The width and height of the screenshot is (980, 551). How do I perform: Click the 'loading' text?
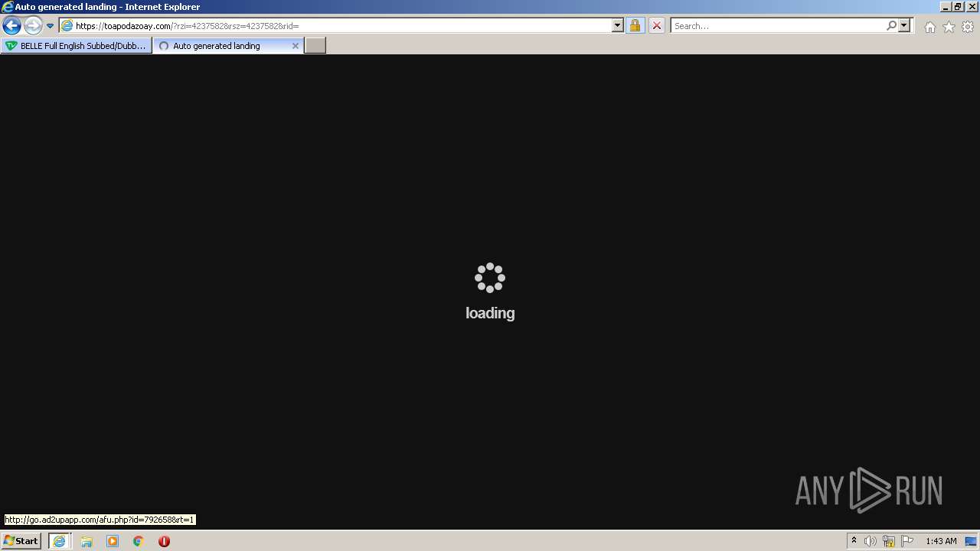point(490,313)
